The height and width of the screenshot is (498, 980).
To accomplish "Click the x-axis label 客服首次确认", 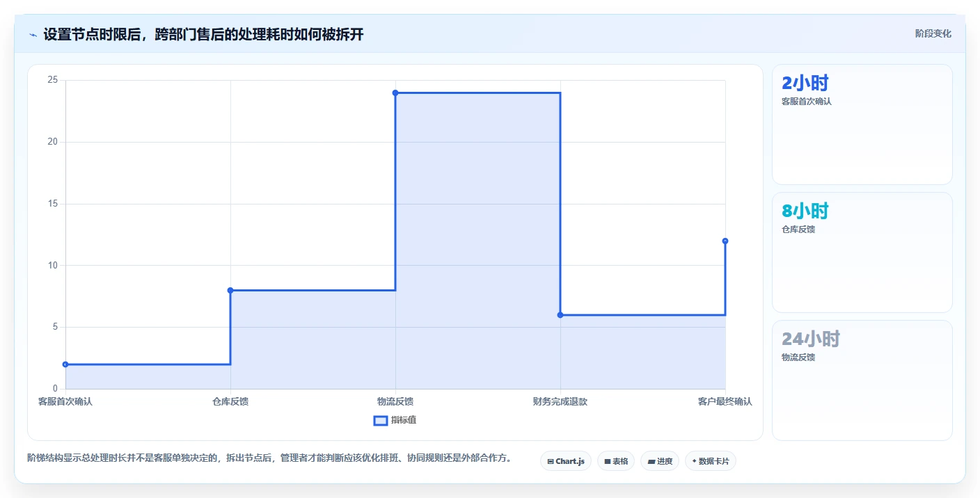I will pyautogui.click(x=65, y=401).
